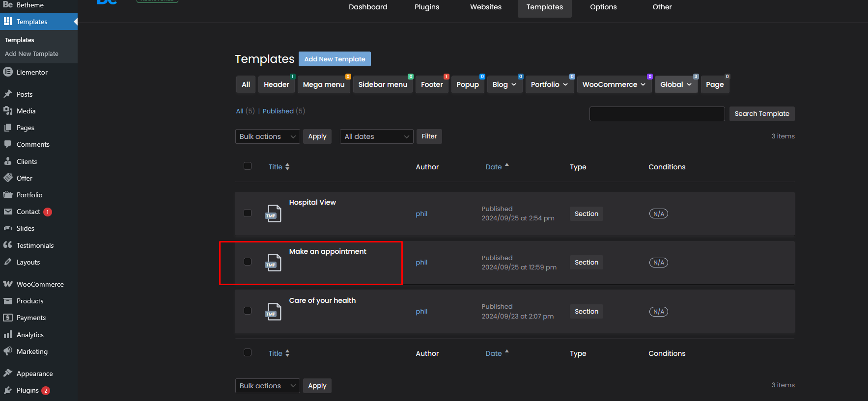Expand the All dates filter dropdown
868x401 pixels.
pyautogui.click(x=376, y=136)
